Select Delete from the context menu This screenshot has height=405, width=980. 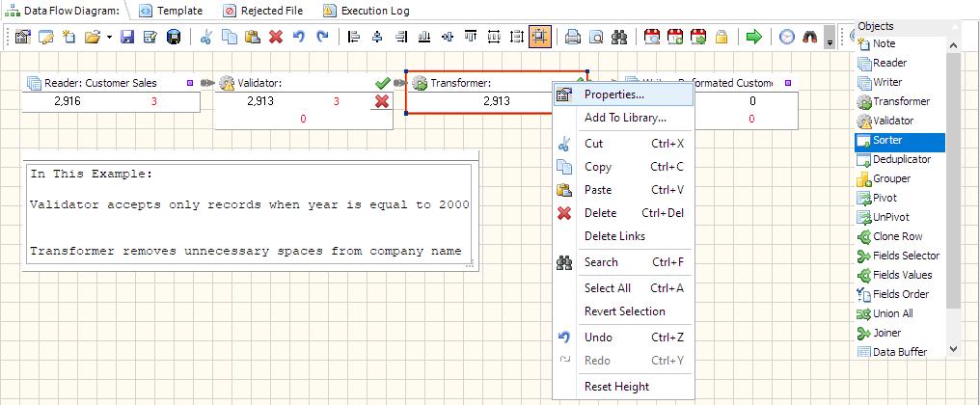pos(624,213)
